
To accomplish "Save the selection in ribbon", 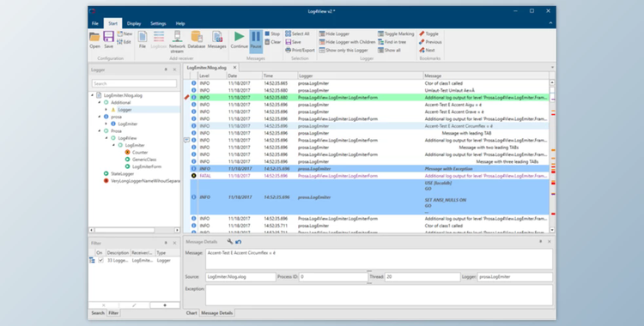I will [294, 42].
